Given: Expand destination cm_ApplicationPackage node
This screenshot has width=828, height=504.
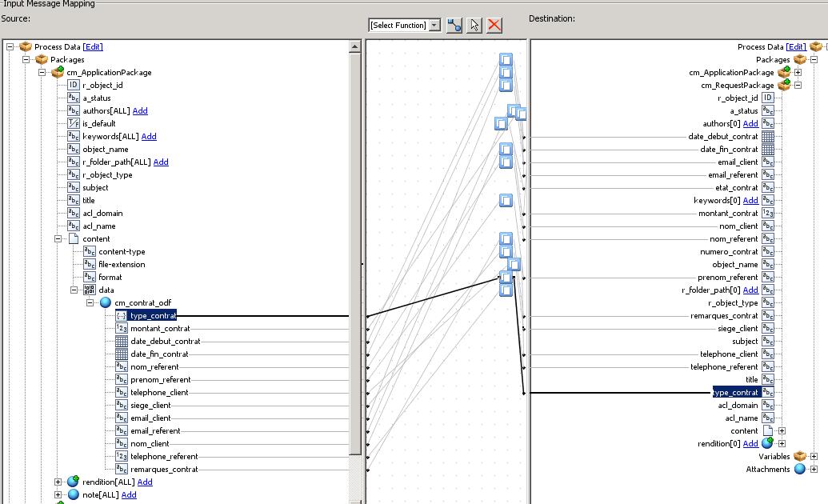Looking at the screenshot, I should point(798,72).
